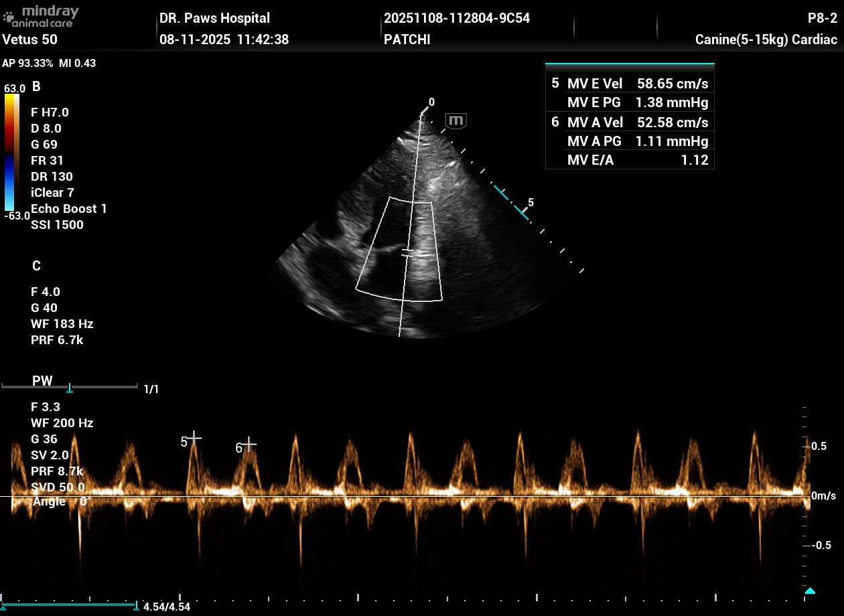The width and height of the screenshot is (844, 616).
Task: Select measurement caliper 6 on the A wave
Action: click(249, 444)
